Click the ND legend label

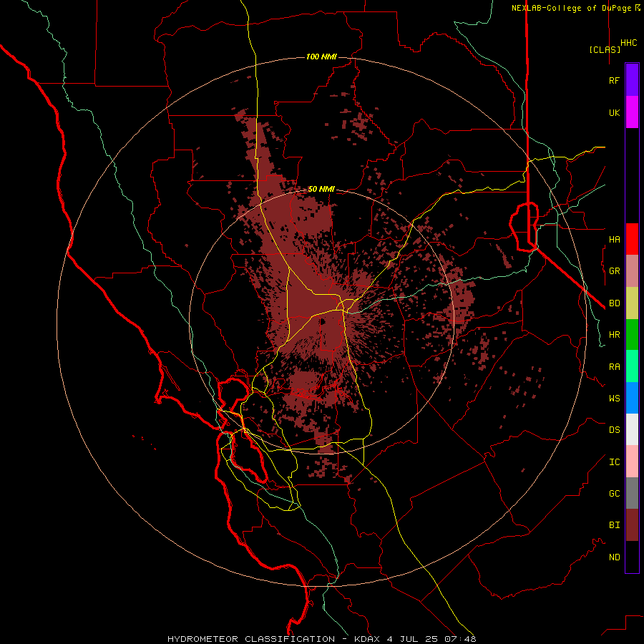pyautogui.click(x=614, y=557)
